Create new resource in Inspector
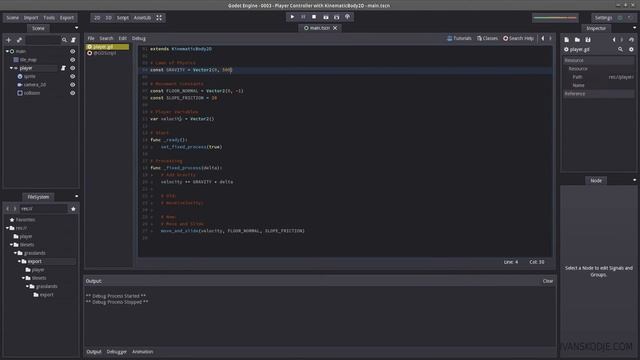640x360 pixels. [567, 40]
